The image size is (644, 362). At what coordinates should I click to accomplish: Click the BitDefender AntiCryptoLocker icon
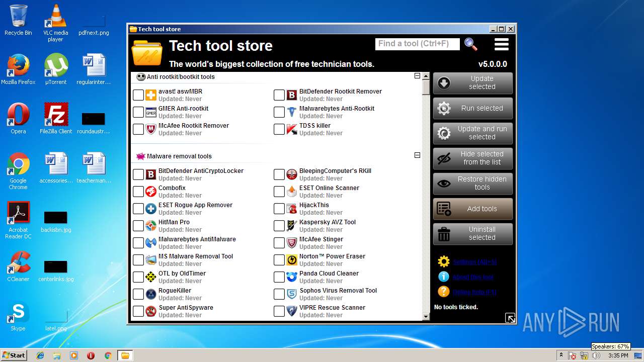(151, 174)
